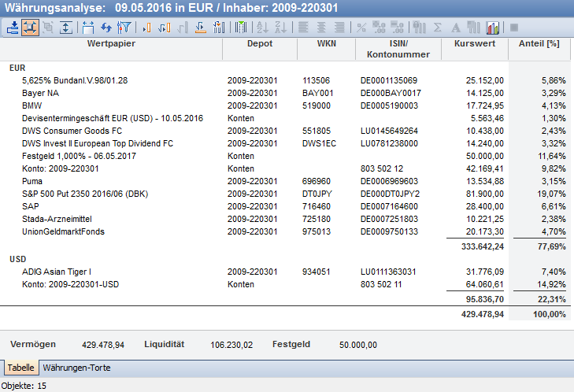Toggle the highlighted orange fit-to-window toolbar button
This screenshot has width=574, height=392.
point(30,27)
